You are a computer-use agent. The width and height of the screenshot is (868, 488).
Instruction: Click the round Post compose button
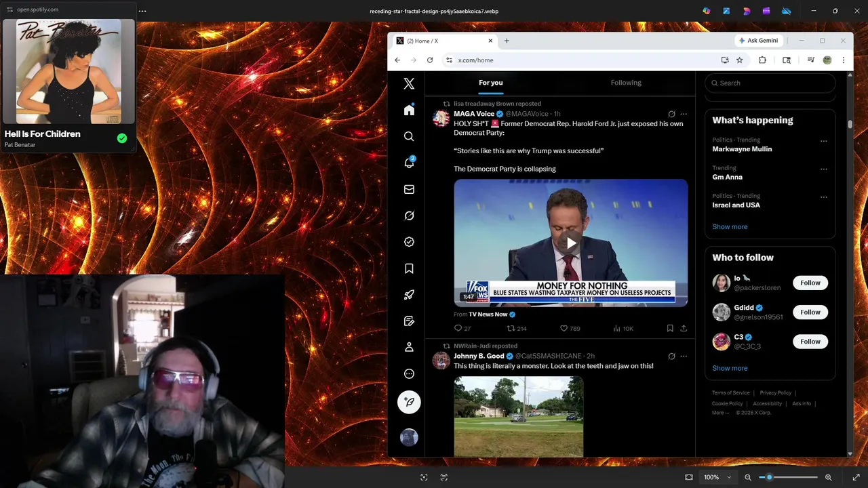pyautogui.click(x=409, y=402)
